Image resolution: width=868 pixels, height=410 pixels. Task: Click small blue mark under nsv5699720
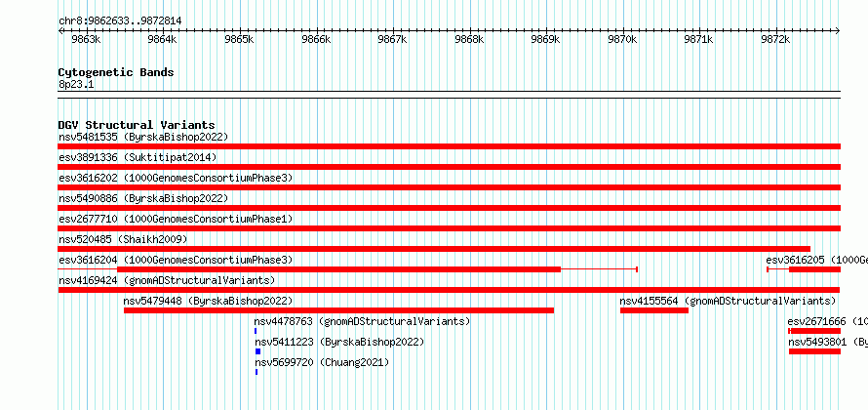[256, 372]
